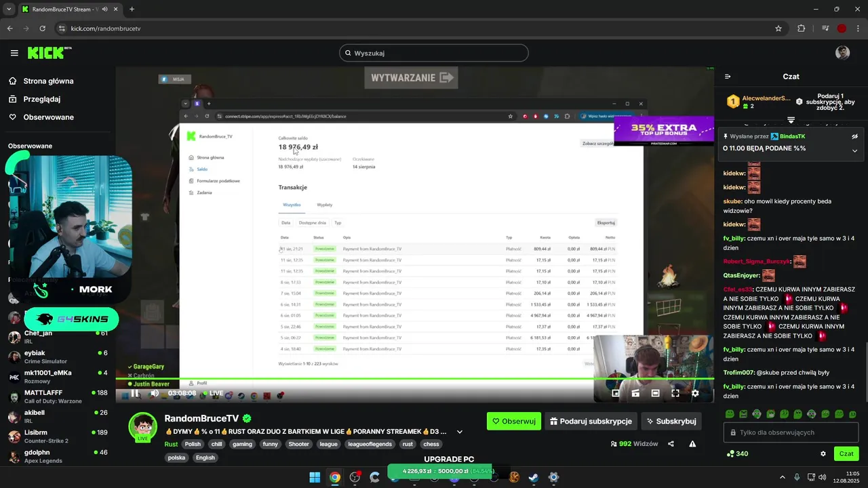Click back arrow in Chrome toolbar

point(9,28)
